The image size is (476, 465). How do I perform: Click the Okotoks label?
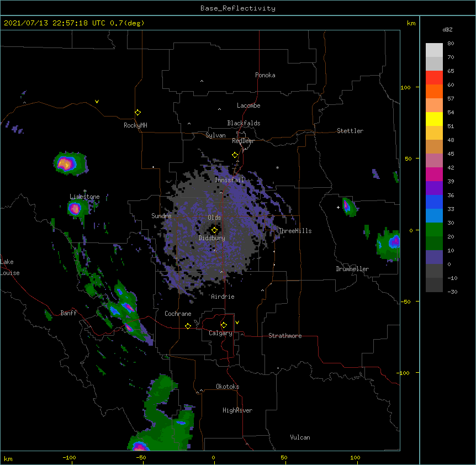(x=228, y=387)
